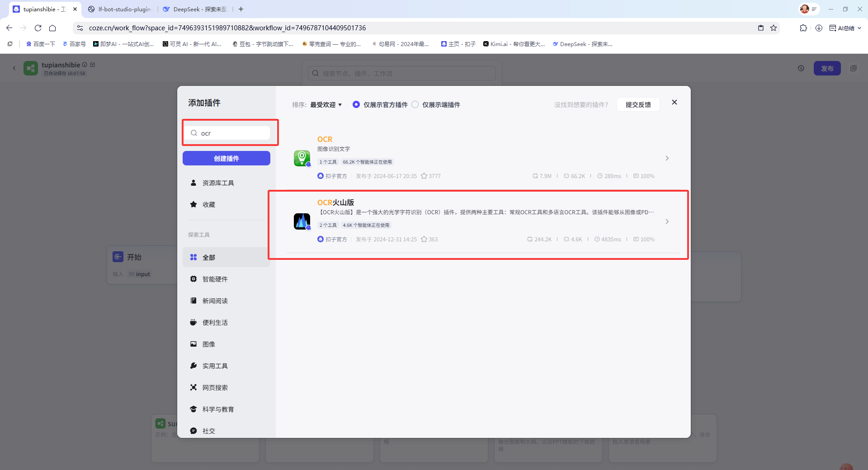Image resolution: width=868 pixels, height=470 pixels.
Task: Open the 百度一下 bookmark
Action: [x=41, y=44]
